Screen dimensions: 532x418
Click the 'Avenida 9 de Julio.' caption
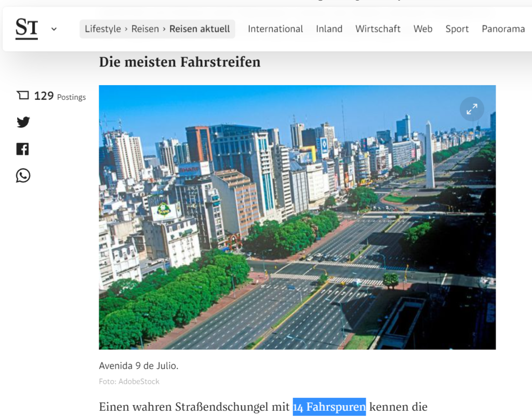point(138,366)
